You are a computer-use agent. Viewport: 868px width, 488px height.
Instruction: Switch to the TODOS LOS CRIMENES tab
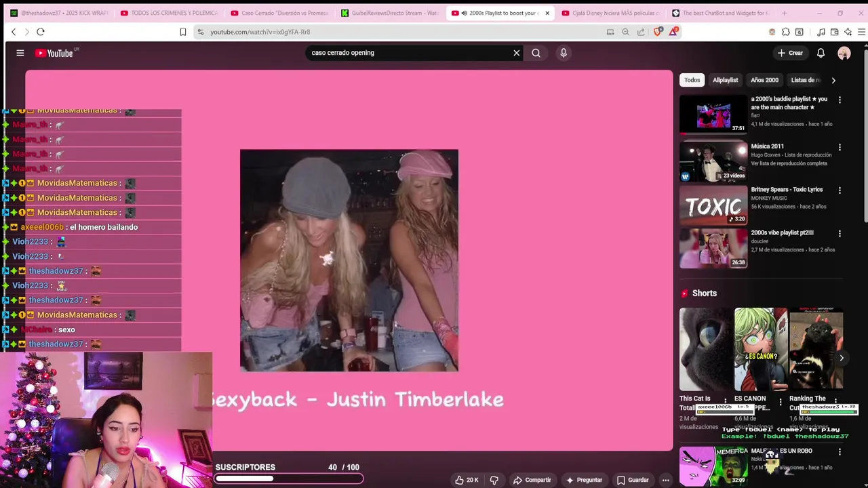tap(168, 13)
